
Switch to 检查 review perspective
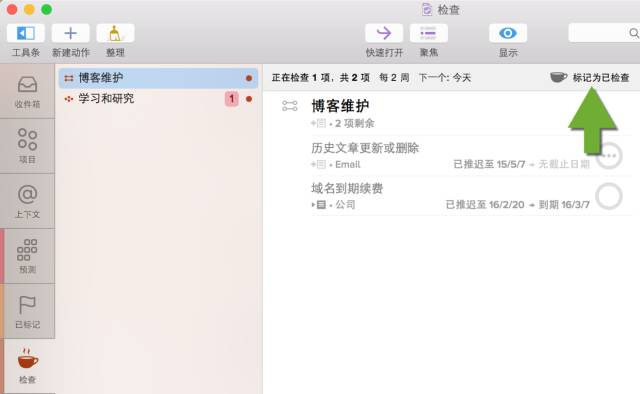point(27,366)
